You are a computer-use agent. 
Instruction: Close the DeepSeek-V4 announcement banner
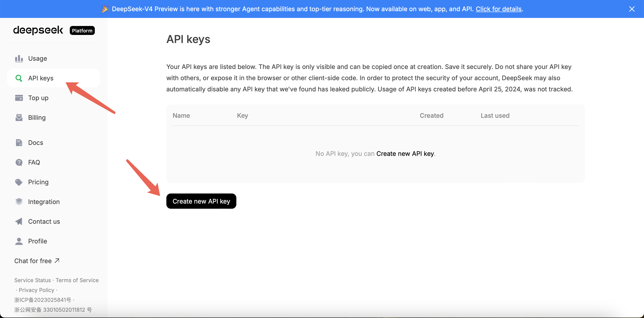632,9
